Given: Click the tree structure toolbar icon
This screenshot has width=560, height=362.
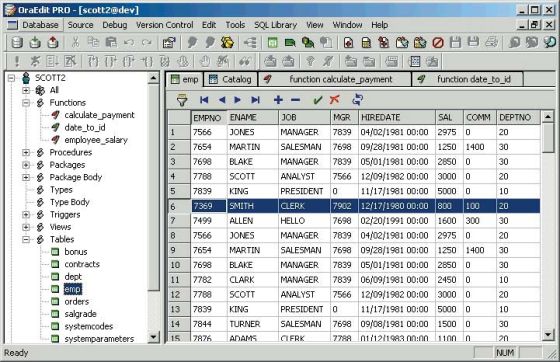Looking at the screenshot, I should pyautogui.click(x=250, y=43).
